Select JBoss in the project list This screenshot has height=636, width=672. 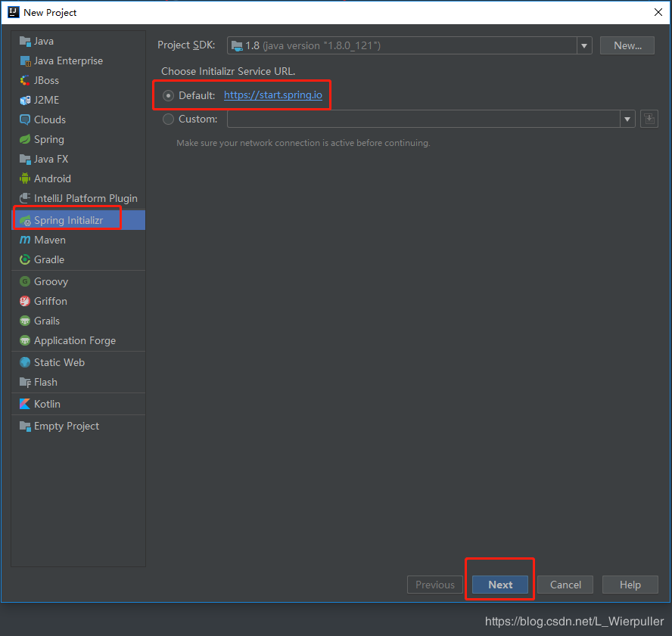point(79,80)
